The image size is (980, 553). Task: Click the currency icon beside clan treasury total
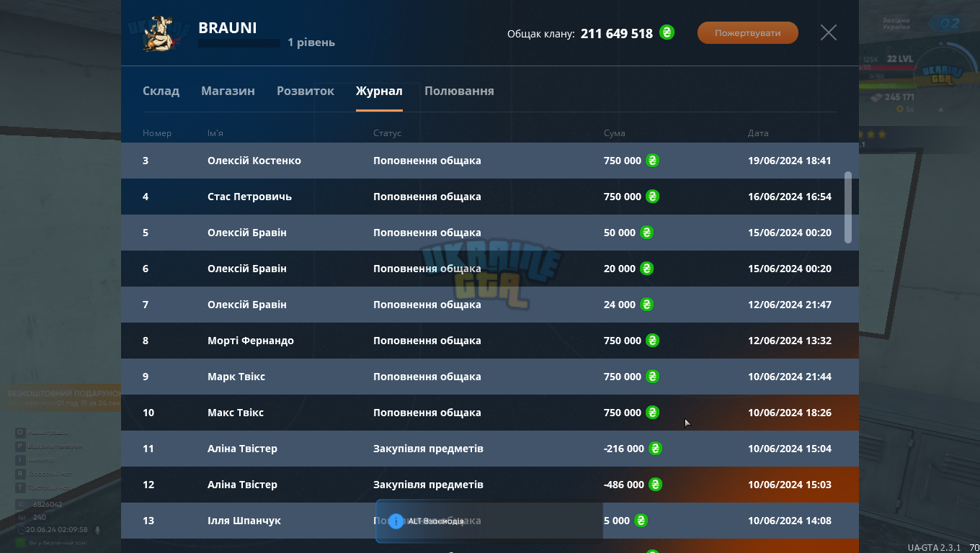(x=667, y=32)
